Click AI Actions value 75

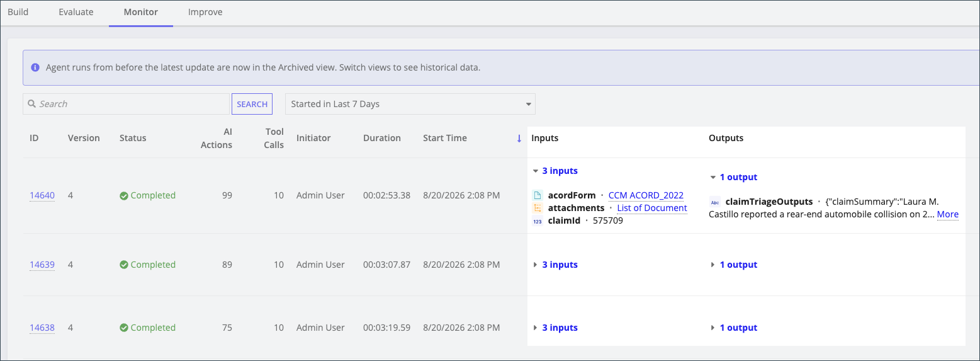tap(227, 328)
